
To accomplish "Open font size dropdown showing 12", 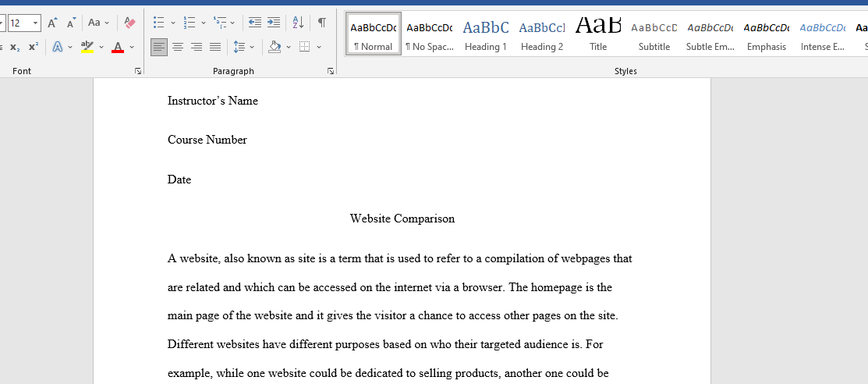I will click(35, 23).
